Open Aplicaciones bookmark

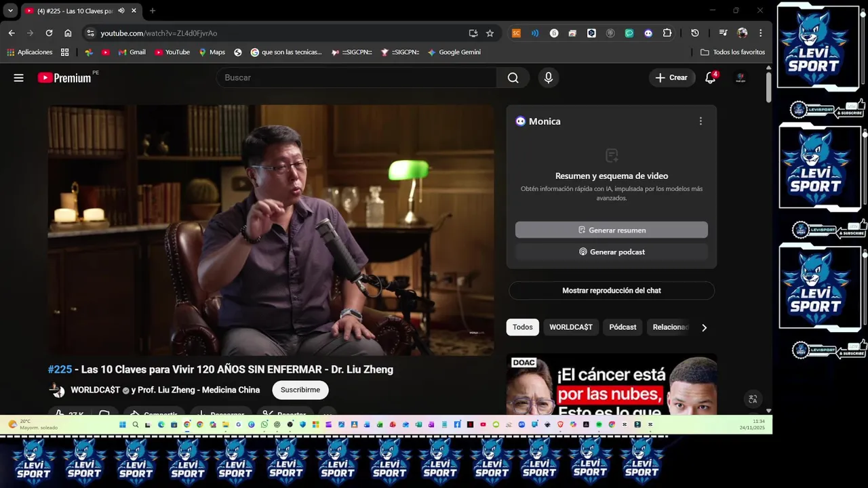(29, 52)
